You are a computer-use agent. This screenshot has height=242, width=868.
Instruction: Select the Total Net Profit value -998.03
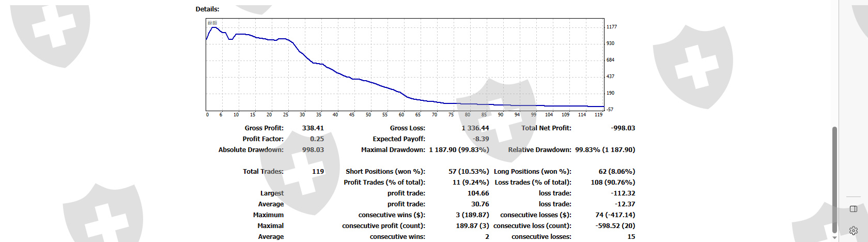point(623,128)
